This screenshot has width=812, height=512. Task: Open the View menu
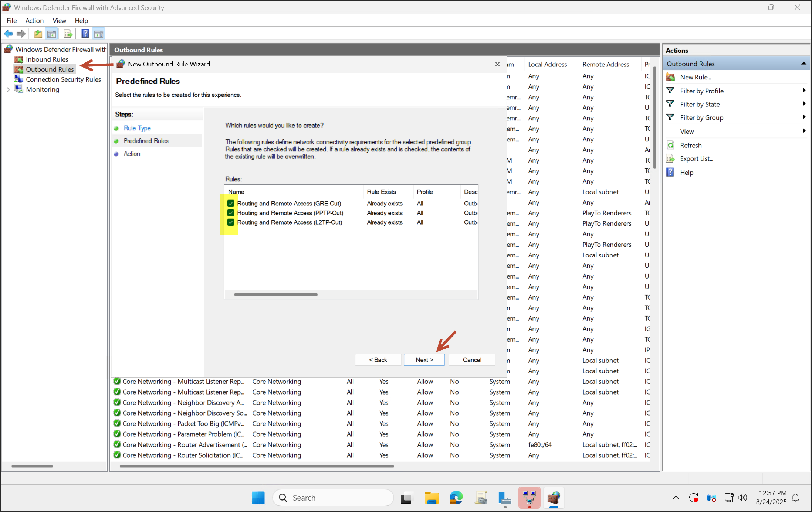click(59, 21)
